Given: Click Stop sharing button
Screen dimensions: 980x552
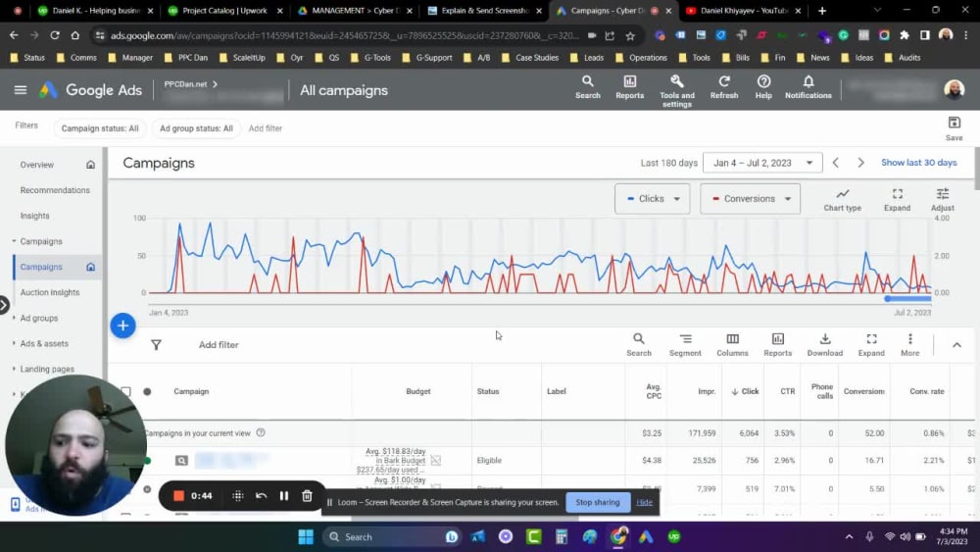Looking at the screenshot, I should click(598, 502).
